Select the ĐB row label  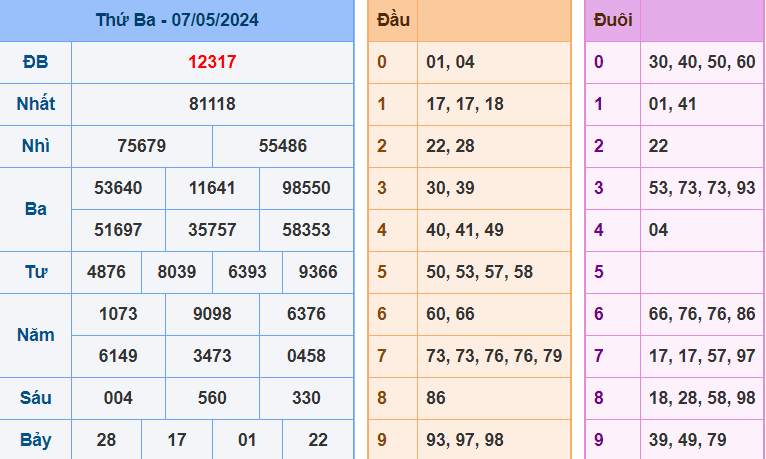36,62
